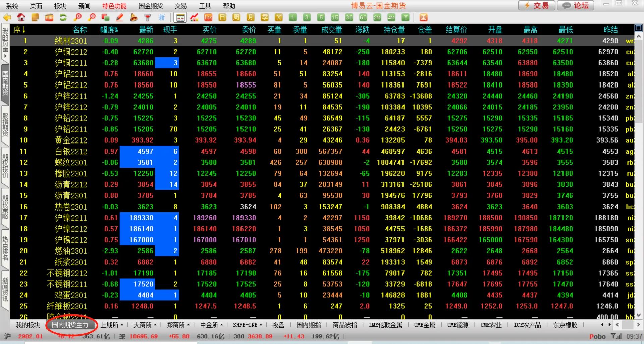
Task: Click the funnel filter icon
Action: (x=147, y=18)
